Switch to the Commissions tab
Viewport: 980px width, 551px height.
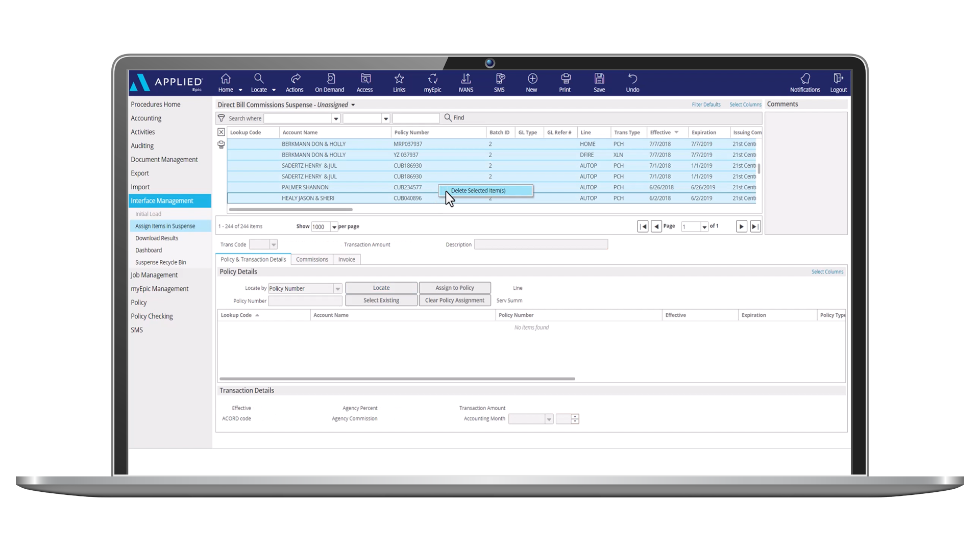coord(312,260)
